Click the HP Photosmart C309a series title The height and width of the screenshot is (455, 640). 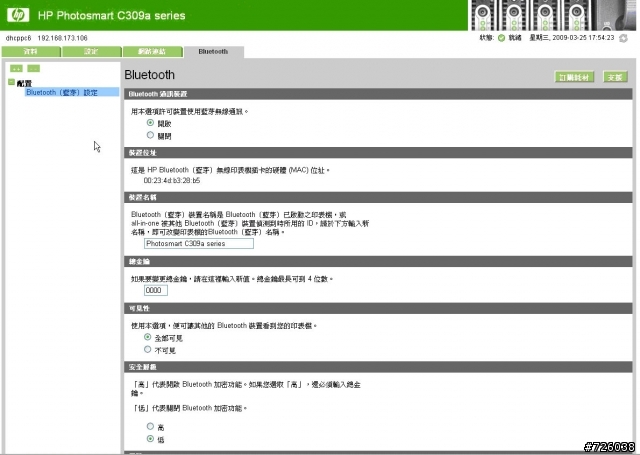(111, 16)
